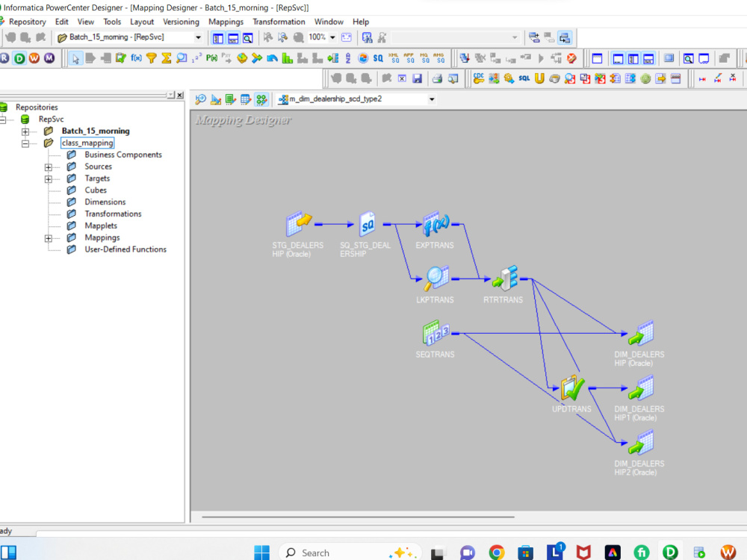Screen dimensions: 747x560
Task: Create a SQL transformation
Action: tap(524, 78)
